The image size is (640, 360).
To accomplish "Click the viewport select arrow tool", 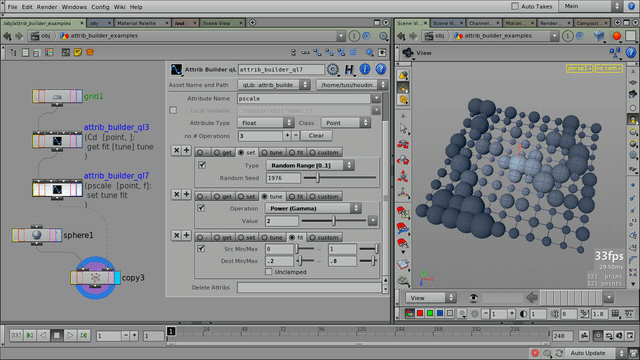I will pyautogui.click(x=403, y=128).
